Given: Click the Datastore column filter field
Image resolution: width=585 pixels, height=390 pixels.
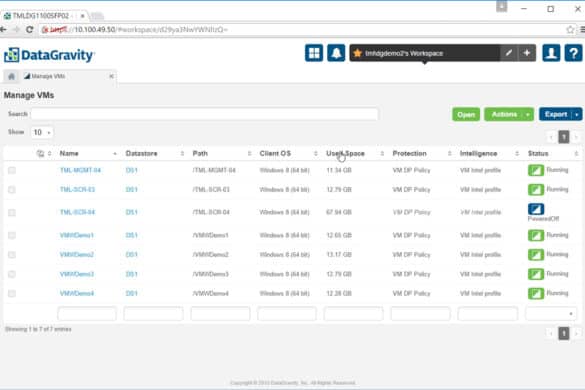Looking at the screenshot, I should click(x=153, y=314).
